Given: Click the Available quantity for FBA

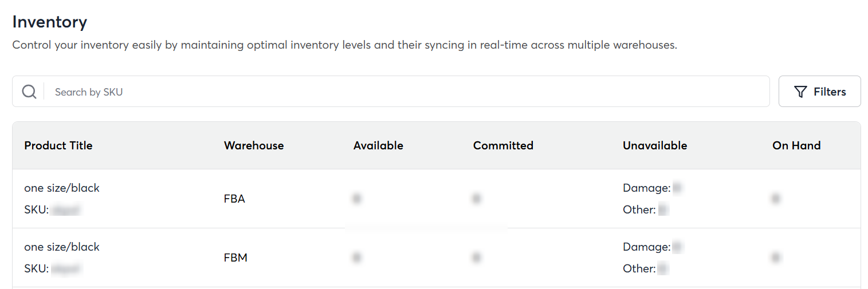Looking at the screenshot, I should click(357, 199).
